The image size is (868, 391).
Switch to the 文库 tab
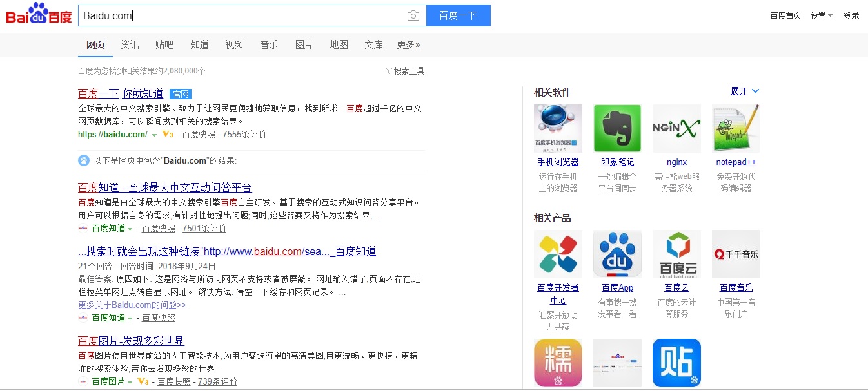tap(373, 44)
